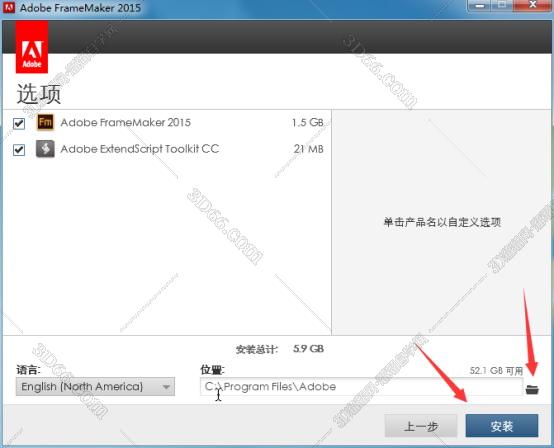Viewport: 554px width, 448px height.
Task: Click the 单击产品名以自定义选项 hint text
Action: 442,222
